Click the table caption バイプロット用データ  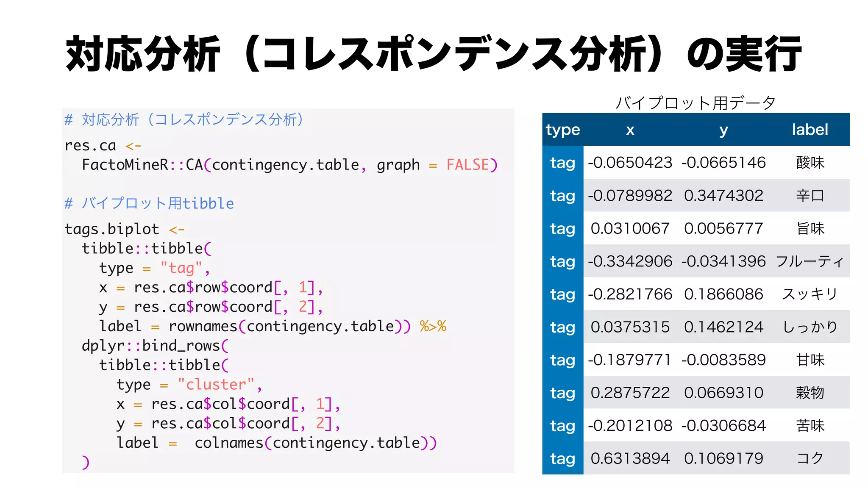click(696, 103)
